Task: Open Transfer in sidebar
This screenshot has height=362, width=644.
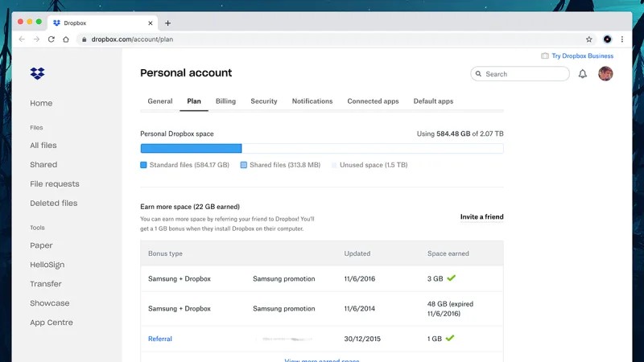Action: pyautogui.click(x=46, y=284)
